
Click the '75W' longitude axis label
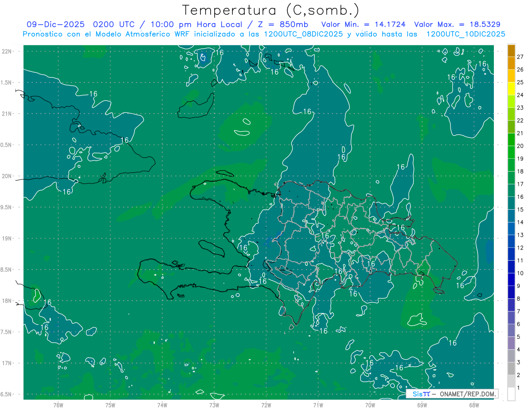coord(110,405)
